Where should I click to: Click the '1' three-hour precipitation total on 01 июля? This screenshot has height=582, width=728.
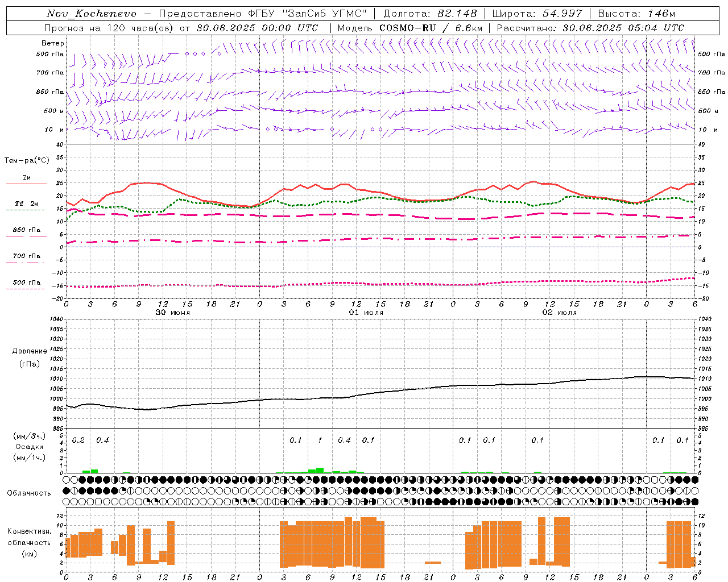[x=320, y=440]
